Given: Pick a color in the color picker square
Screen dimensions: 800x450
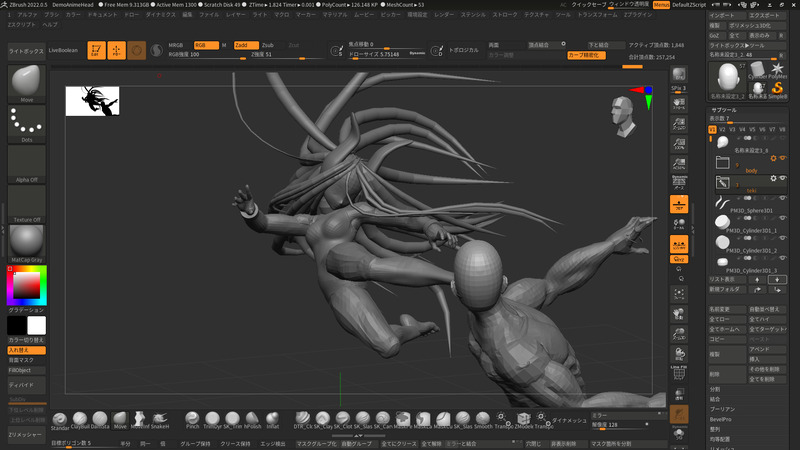Looking at the screenshot, I should pos(27,287).
